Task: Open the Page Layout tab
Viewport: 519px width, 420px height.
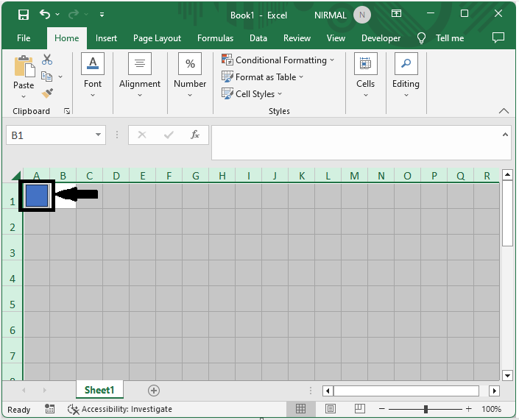Action: (x=157, y=38)
